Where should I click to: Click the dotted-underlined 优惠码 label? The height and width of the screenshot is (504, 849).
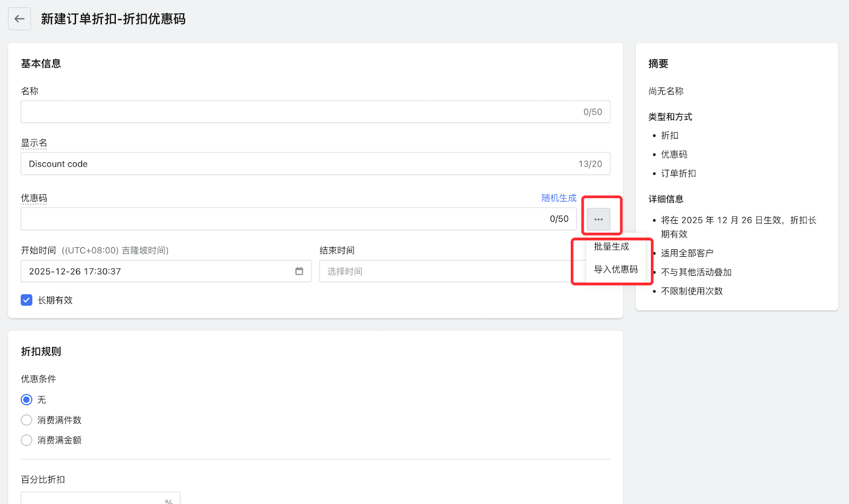(34, 198)
